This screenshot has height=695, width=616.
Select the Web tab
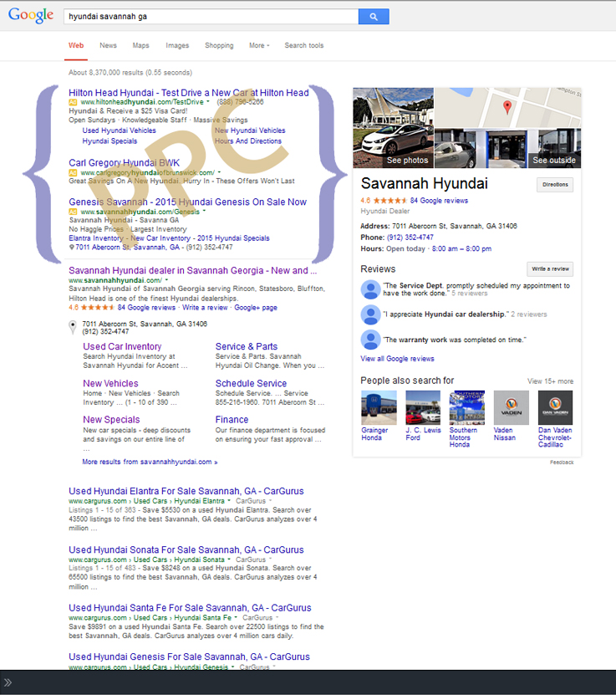tap(76, 45)
